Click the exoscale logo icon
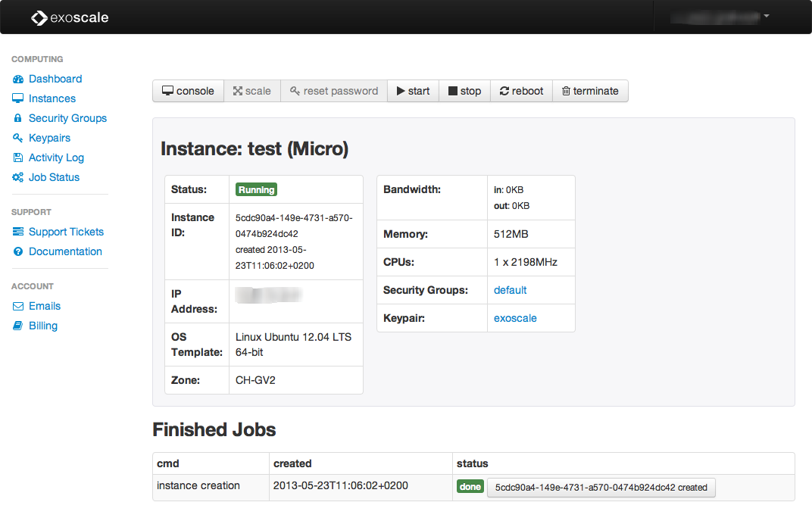Viewport: 812px width, 524px height. [39, 17]
